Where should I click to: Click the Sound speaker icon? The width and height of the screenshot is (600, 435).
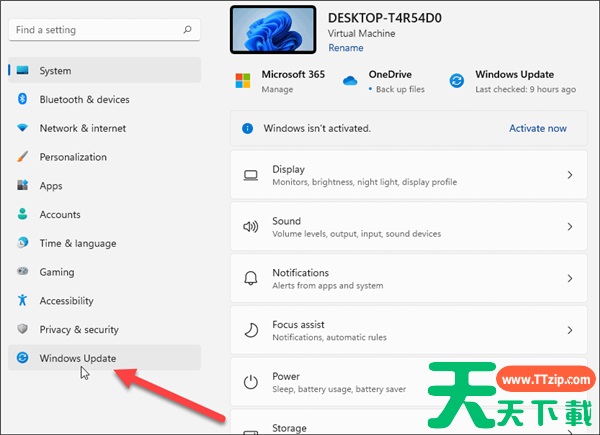(x=251, y=227)
